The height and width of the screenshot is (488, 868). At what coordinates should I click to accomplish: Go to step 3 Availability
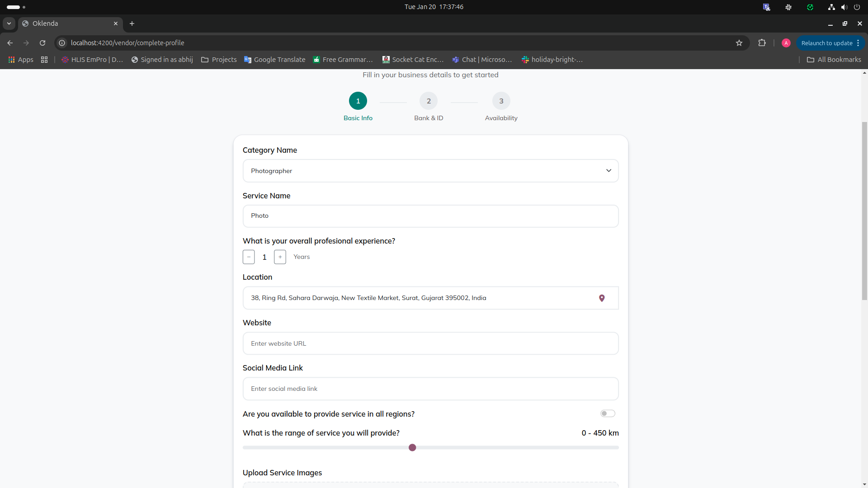[x=501, y=101]
